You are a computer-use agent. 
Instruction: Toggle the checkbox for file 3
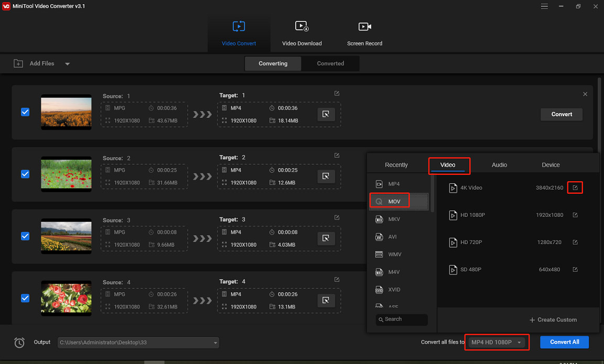point(25,236)
